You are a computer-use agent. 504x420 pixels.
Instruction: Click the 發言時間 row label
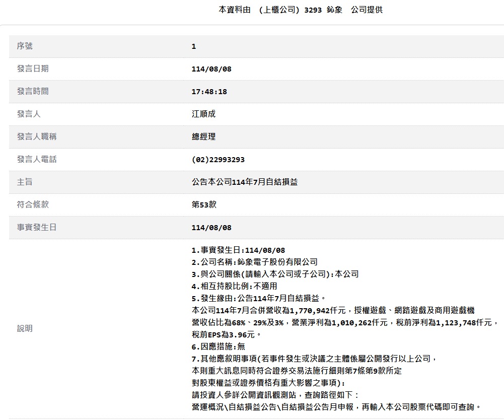33,92
